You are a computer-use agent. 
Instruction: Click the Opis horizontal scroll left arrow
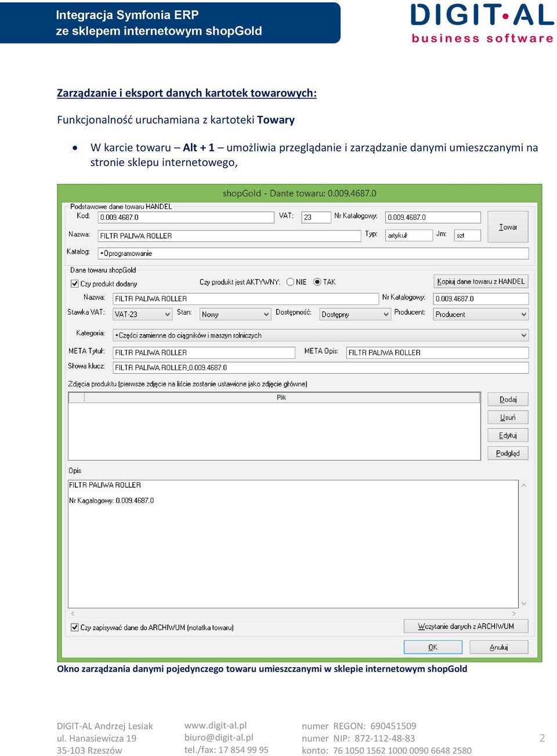point(73,613)
